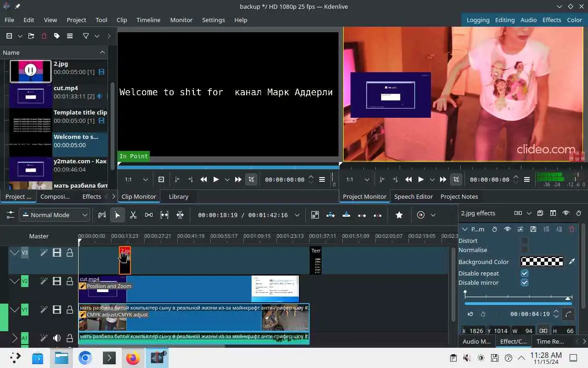Expand timecode format dropdown in timeline toolbar
Image resolution: width=588 pixels, height=368 pixels.
[x=297, y=215]
